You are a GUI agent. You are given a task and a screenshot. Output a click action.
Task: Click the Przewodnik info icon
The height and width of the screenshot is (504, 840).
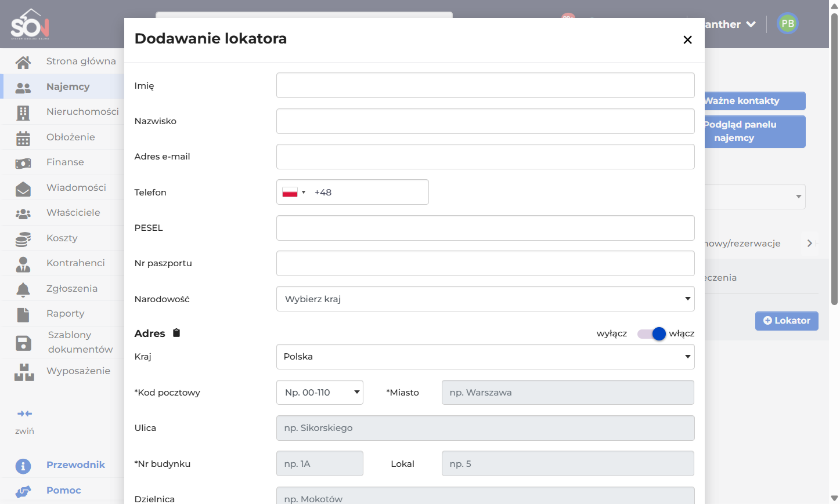tap(23, 466)
